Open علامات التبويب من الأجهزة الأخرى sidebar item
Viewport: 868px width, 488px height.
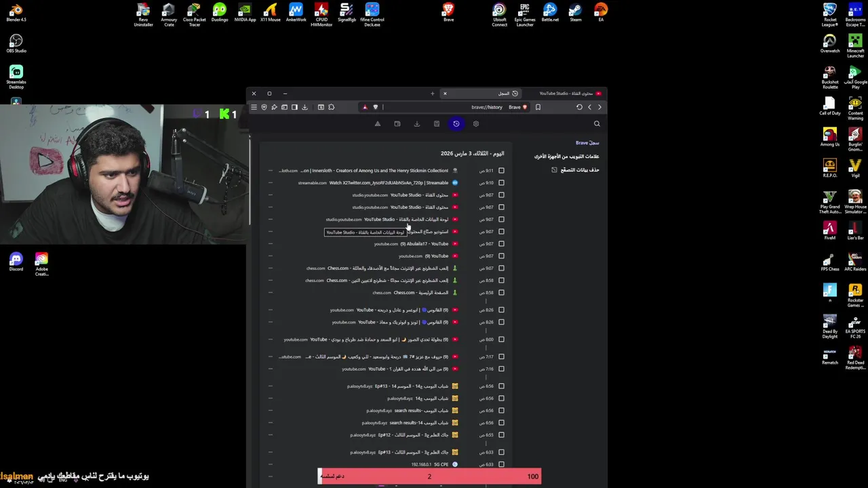(566, 157)
